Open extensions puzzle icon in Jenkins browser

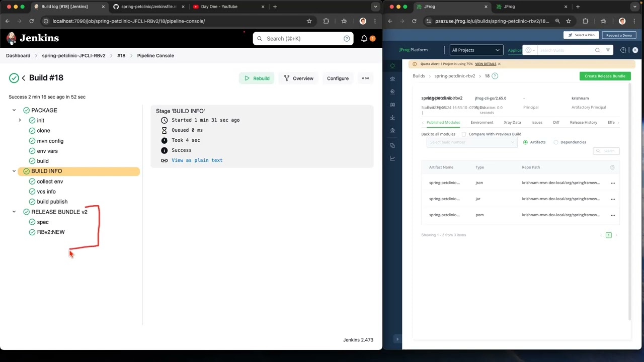[326, 21]
